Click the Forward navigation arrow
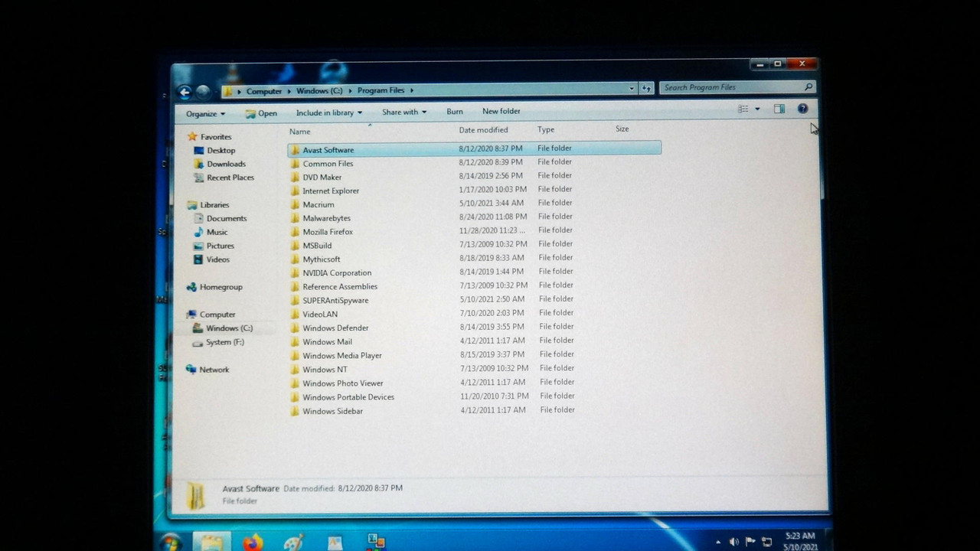 (203, 93)
